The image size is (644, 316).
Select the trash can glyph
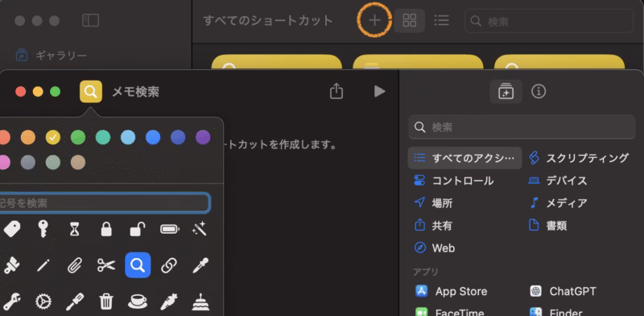[106, 302]
